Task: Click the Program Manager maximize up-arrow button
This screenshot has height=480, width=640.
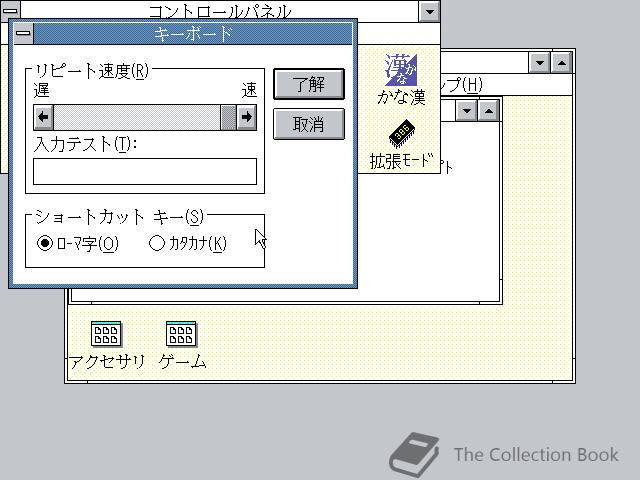Action: [x=562, y=63]
